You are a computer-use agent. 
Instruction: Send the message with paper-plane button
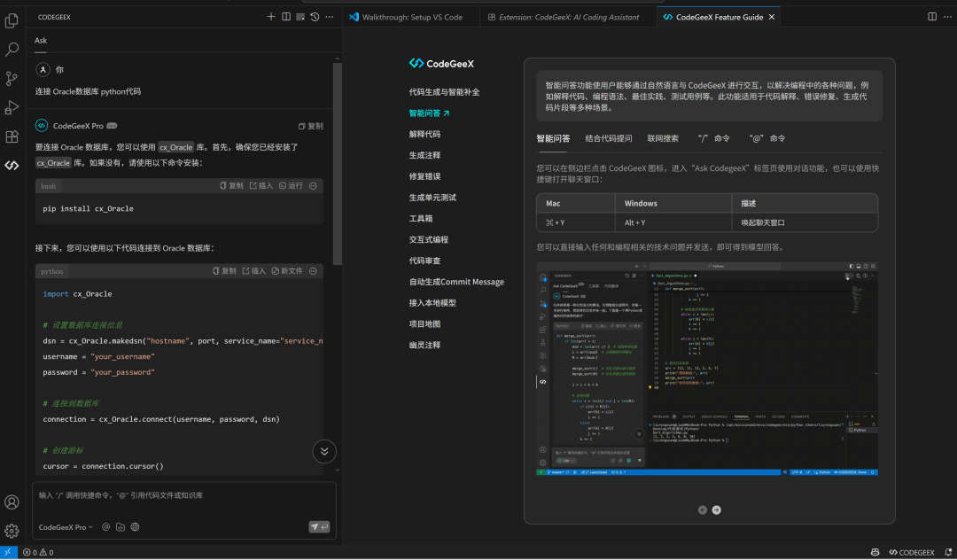319,526
